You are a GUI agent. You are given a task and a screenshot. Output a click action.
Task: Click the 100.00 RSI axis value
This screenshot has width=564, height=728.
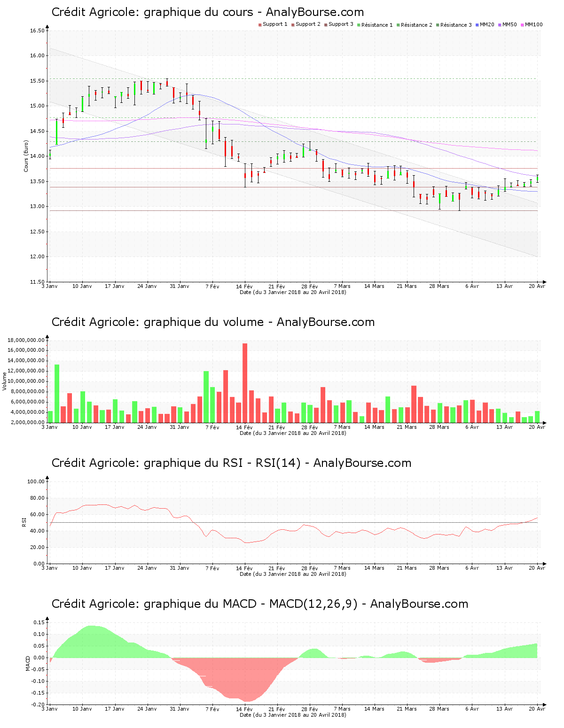tap(36, 481)
